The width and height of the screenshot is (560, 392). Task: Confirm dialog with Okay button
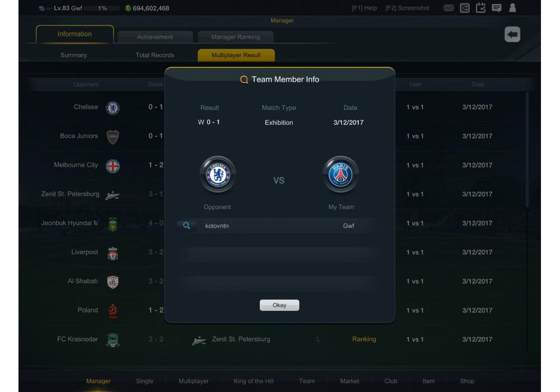[279, 305]
